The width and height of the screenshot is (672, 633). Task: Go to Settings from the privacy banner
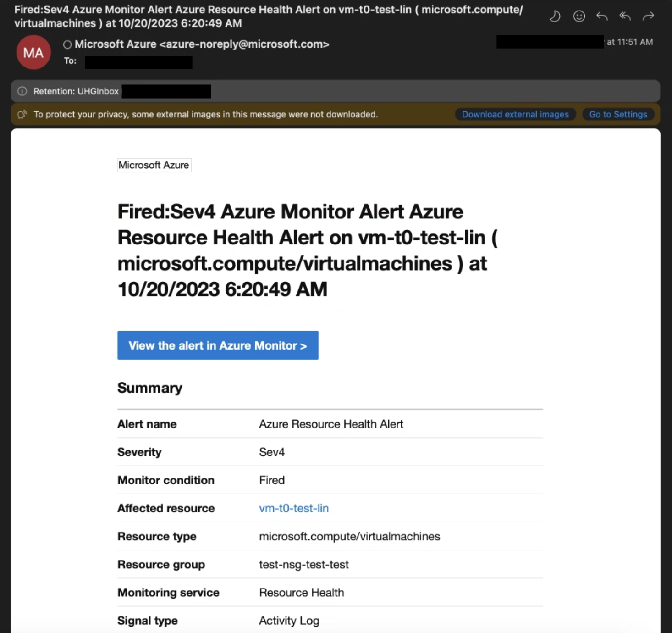click(618, 115)
